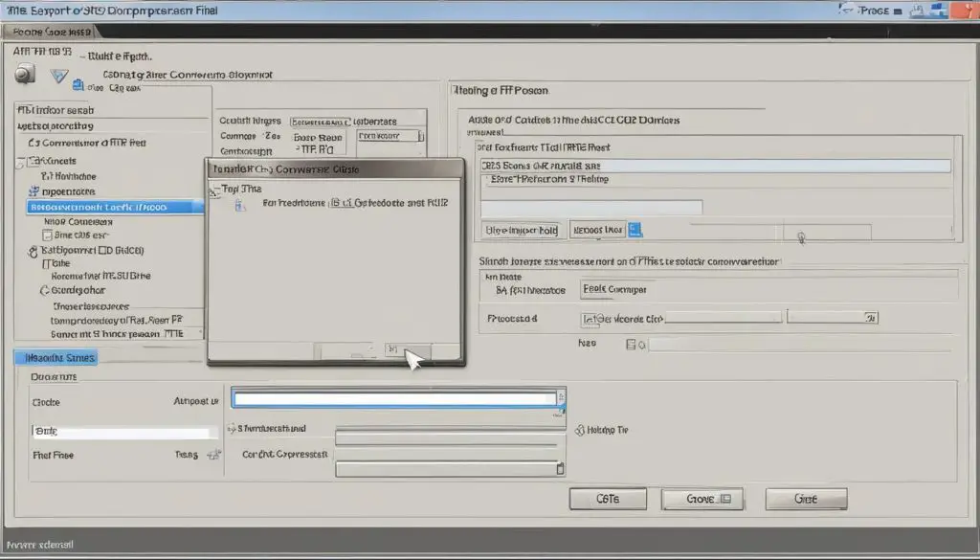
Task: Click the blue square icon beside middle button
Action: click(635, 230)
